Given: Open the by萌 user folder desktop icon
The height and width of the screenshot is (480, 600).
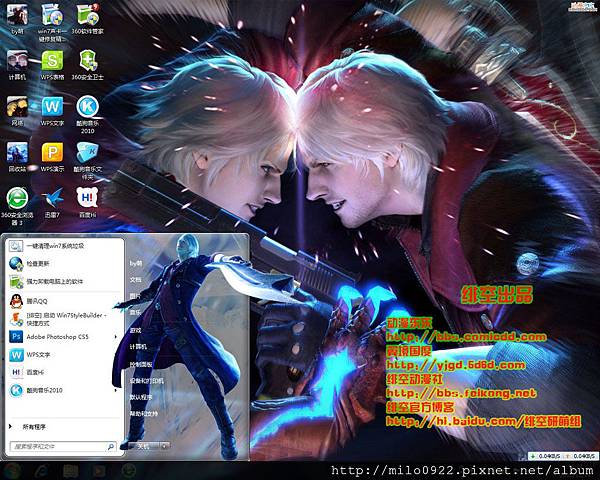Looking at the screenshot, I should tap(17, 19).
